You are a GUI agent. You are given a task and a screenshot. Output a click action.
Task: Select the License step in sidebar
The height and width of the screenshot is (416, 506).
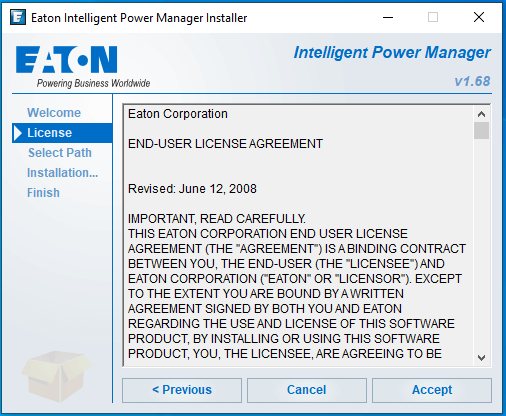tap(62, 133)
